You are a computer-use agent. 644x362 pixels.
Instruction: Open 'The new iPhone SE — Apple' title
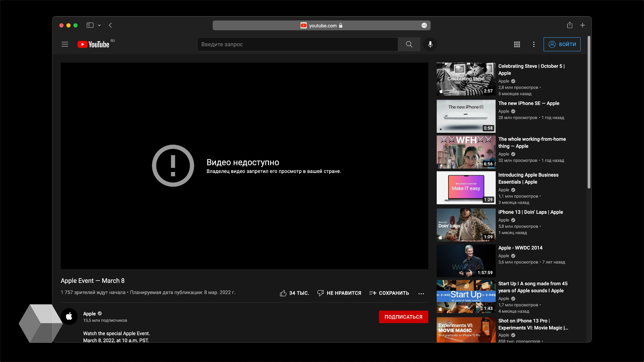[x=529, y=103]
